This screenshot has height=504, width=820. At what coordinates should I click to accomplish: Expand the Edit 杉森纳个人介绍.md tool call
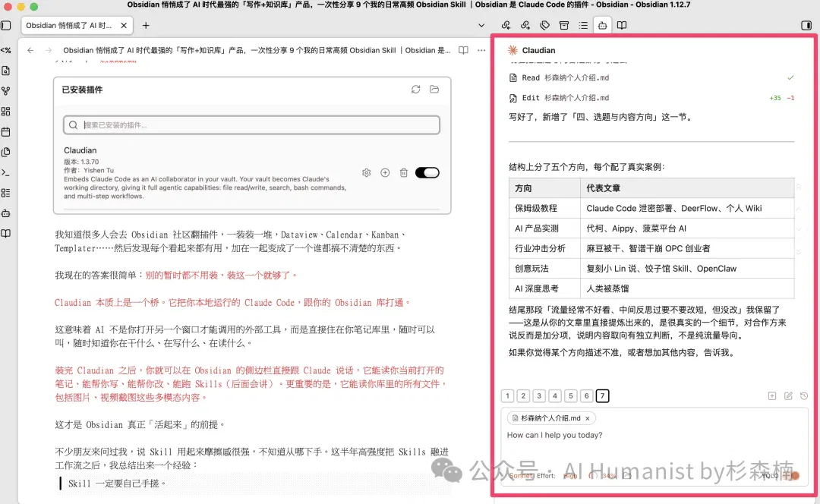pyautogui.click(x=651, y=98)
